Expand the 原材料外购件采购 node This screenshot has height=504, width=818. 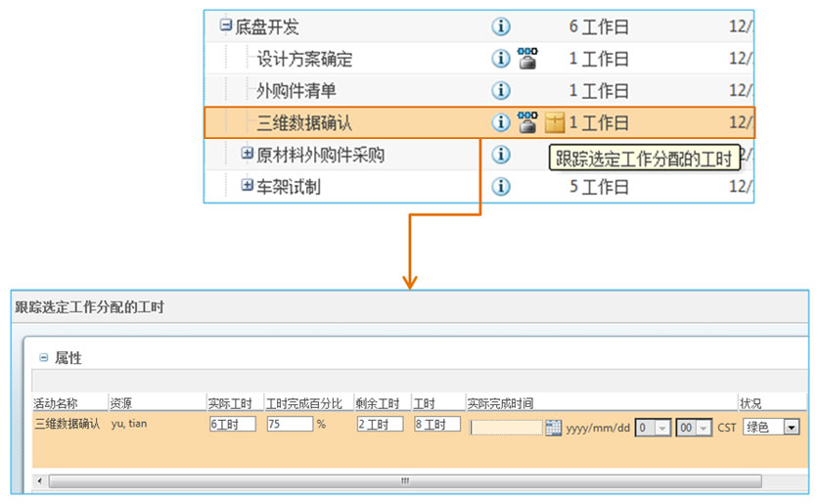pos(248,154)
